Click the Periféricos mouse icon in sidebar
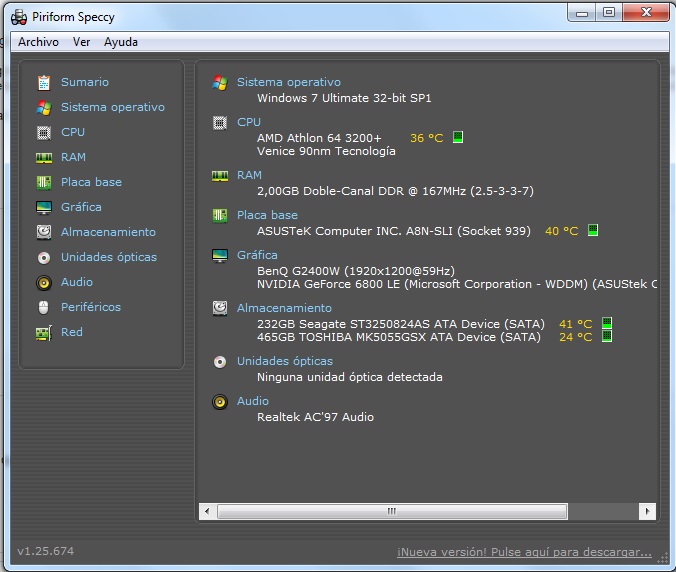 [44, 307]
